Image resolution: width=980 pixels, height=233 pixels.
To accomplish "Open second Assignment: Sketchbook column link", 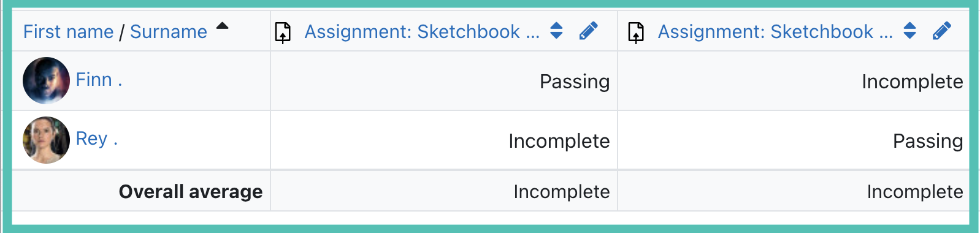I will pyautogui.click(x=775, y=31).
